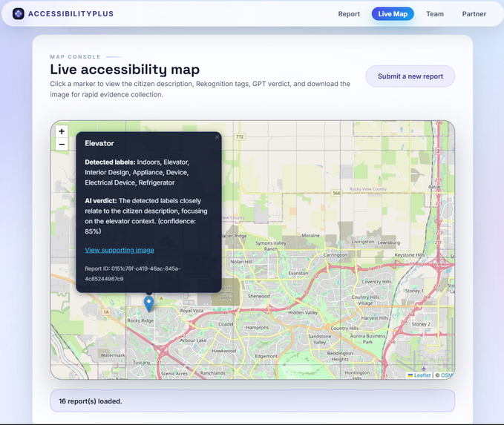Screen dimensions: 504x425
Task: Click Nolan Hill label on map
Action: 241,262
